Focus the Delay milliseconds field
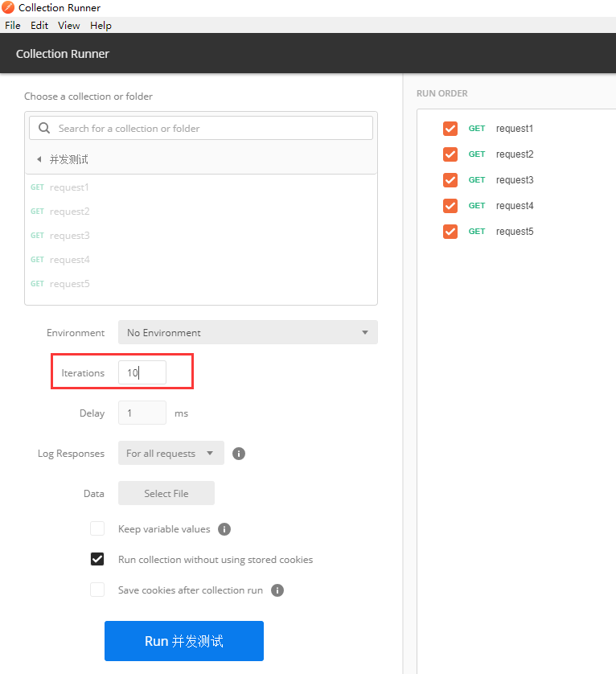616x674 pixels. pos(142,413)
